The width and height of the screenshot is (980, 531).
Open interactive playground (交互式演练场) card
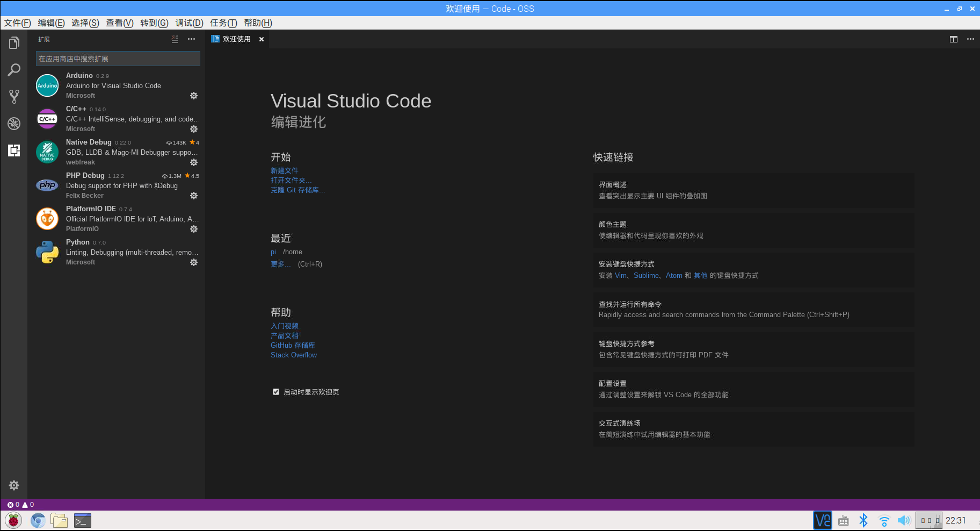point(754,429)
